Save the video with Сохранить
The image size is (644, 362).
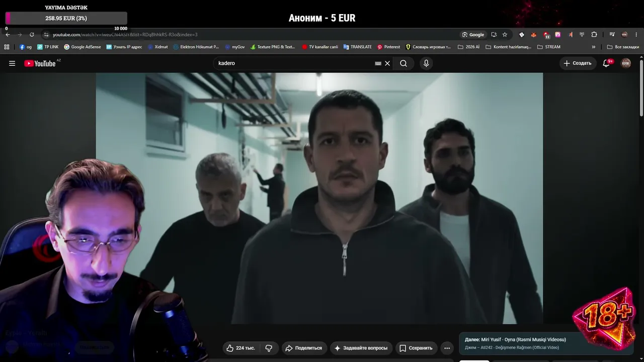(416, 348)
